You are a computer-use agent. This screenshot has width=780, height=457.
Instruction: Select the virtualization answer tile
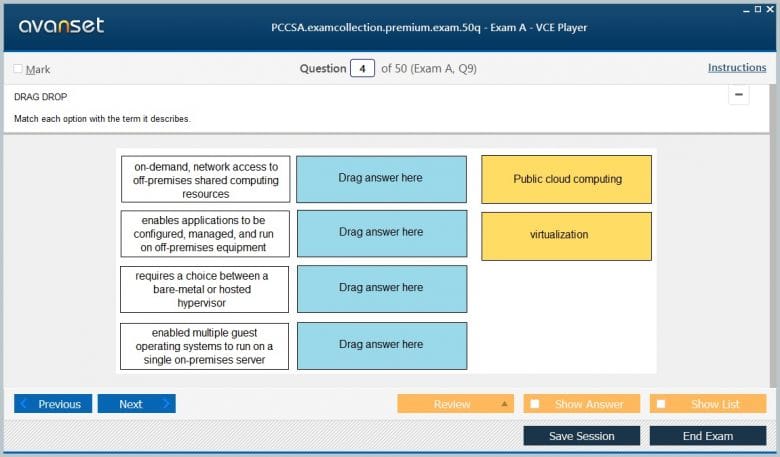(x=566, y=236)
